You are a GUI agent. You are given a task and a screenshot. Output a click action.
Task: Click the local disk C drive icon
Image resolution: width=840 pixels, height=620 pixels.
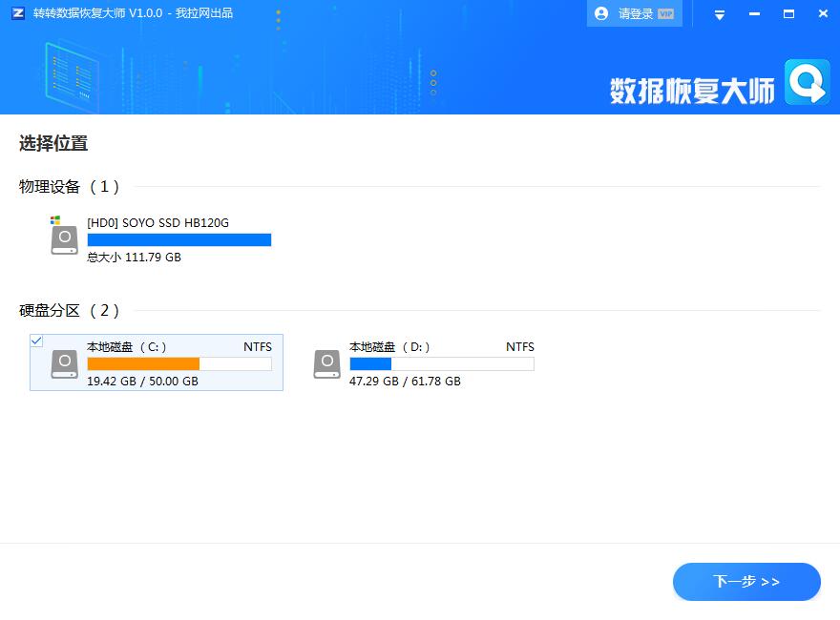tap(64, 364)
